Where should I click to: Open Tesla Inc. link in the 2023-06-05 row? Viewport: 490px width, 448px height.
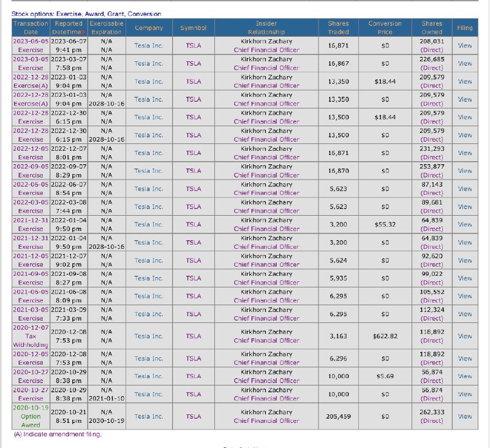[149, 45]
